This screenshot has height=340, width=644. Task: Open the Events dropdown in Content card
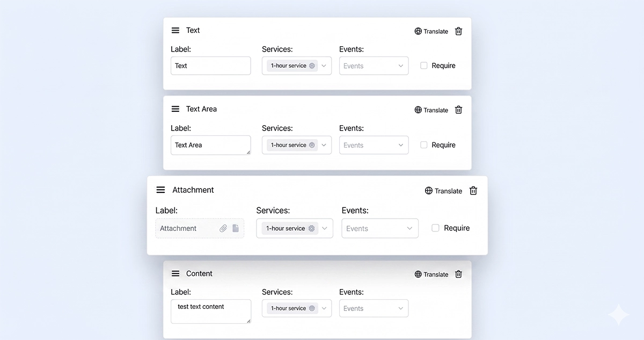point(374,308)
